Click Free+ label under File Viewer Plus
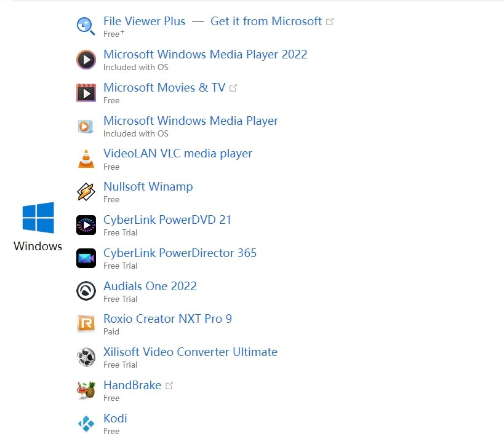The height and width of the screenshot is (439, 504). tap(114, 34)
